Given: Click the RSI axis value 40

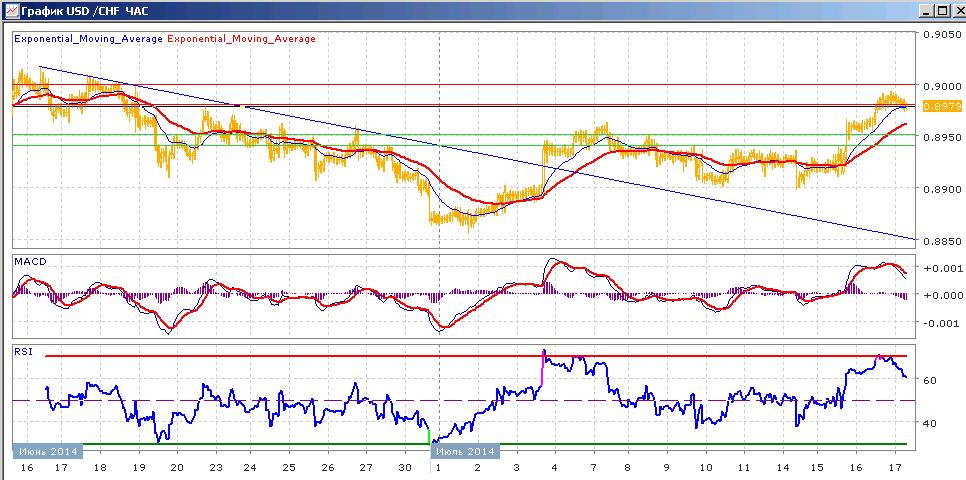Looking at the screenshot, I should tap(930, 423).
